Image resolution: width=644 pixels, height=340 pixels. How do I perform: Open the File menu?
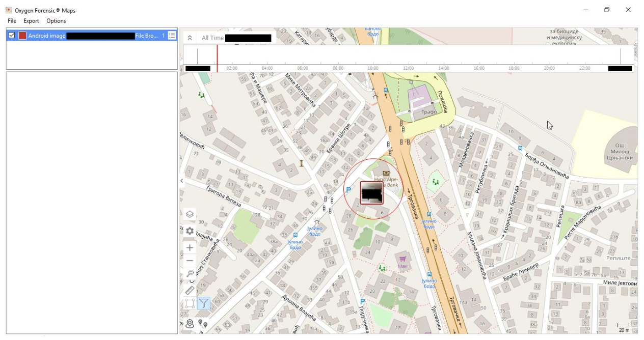click(12, 21)
